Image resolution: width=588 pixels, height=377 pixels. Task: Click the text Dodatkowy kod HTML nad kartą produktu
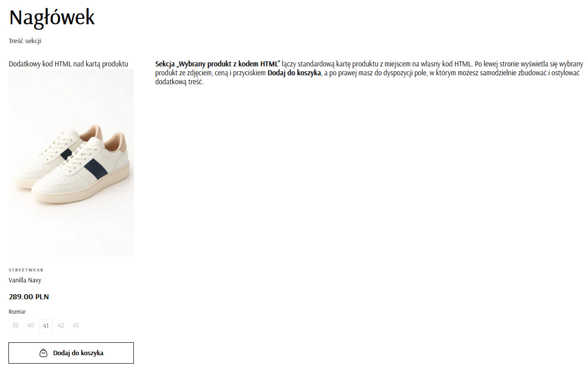(x=68, y=64)
